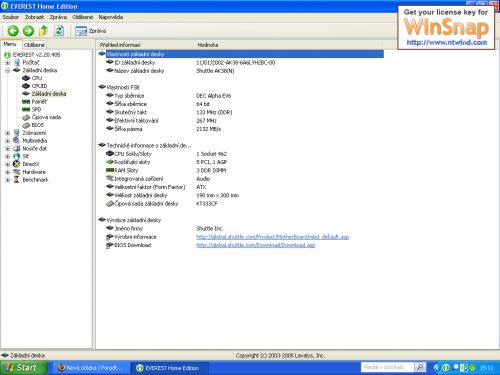Expand the Hardware tree node
This screenshot has width=500, height=375.
point(7,172)
